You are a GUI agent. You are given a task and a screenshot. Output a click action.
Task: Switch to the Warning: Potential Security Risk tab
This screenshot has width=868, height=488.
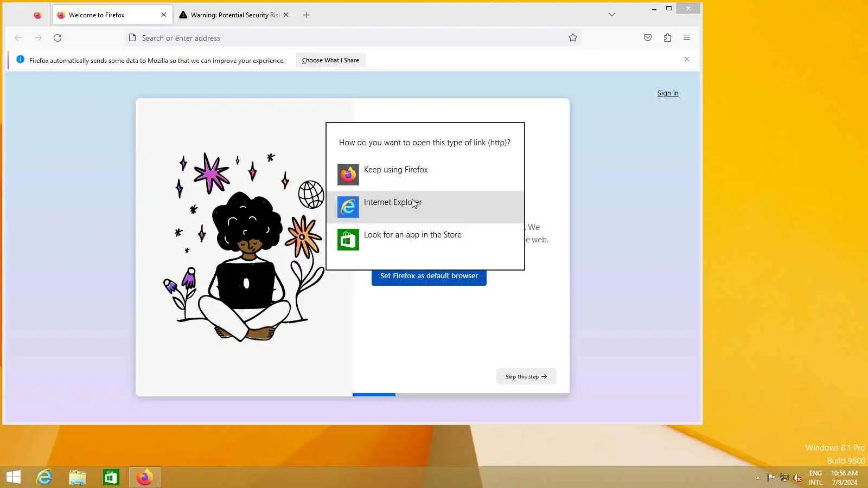234,15
